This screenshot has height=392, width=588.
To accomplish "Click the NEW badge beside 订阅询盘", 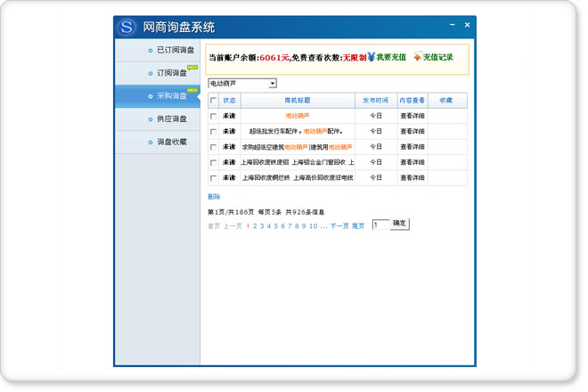I will tap(192, 67).
